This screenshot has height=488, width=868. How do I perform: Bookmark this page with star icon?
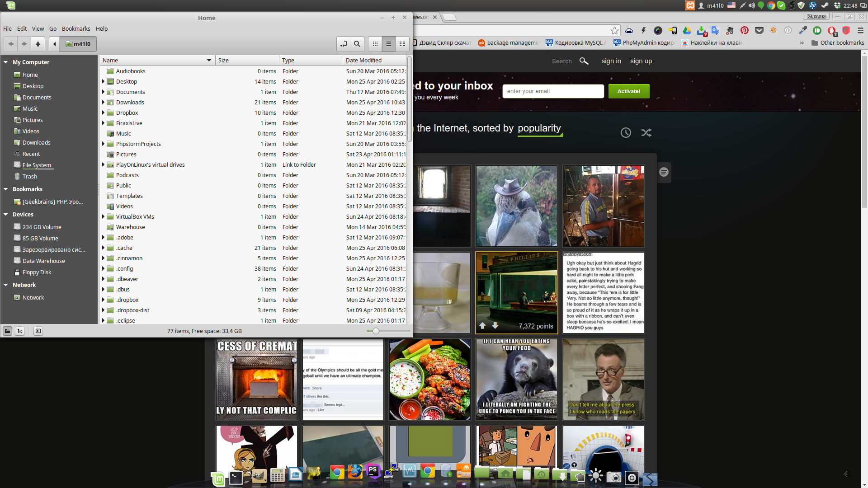pyautogui.click(x=614, y=31)
